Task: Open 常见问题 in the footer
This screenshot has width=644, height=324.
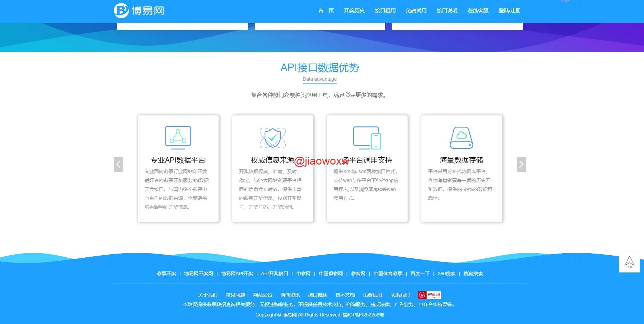Action: pos(235,295)
